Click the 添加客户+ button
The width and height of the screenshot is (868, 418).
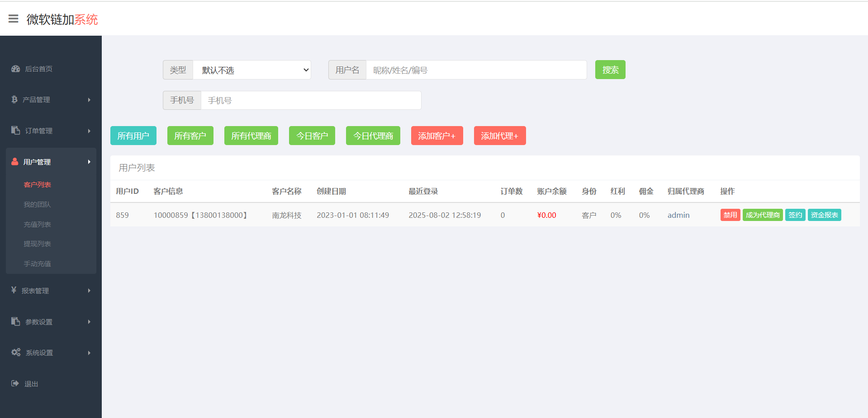coord(437,136)
